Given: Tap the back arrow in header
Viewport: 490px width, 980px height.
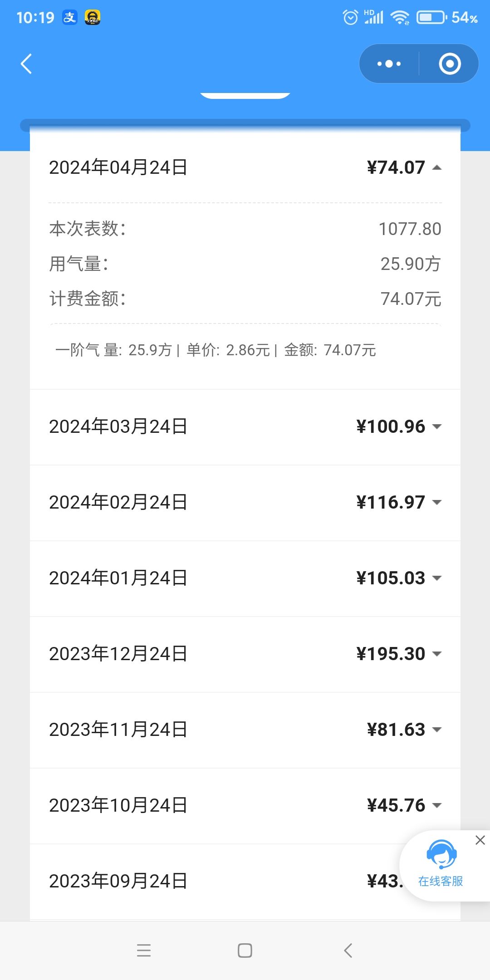Looking at the screenshot, I should click(26, 64).
